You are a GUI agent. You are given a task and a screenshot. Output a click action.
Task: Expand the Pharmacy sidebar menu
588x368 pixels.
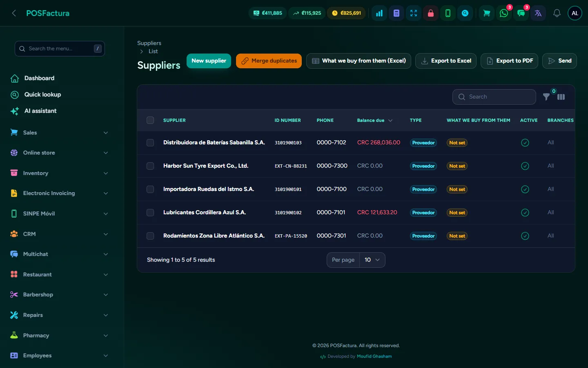coord(60,335)
